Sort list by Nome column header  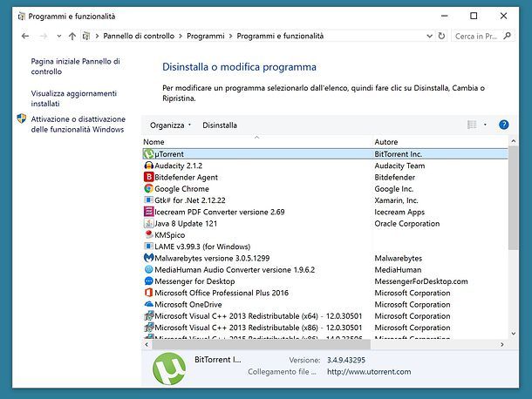(256, 142)
